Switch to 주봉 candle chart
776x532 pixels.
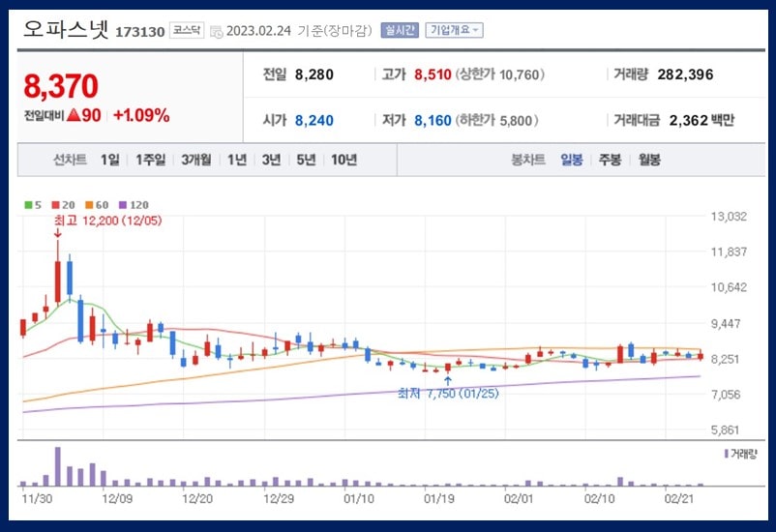point(610,160)
